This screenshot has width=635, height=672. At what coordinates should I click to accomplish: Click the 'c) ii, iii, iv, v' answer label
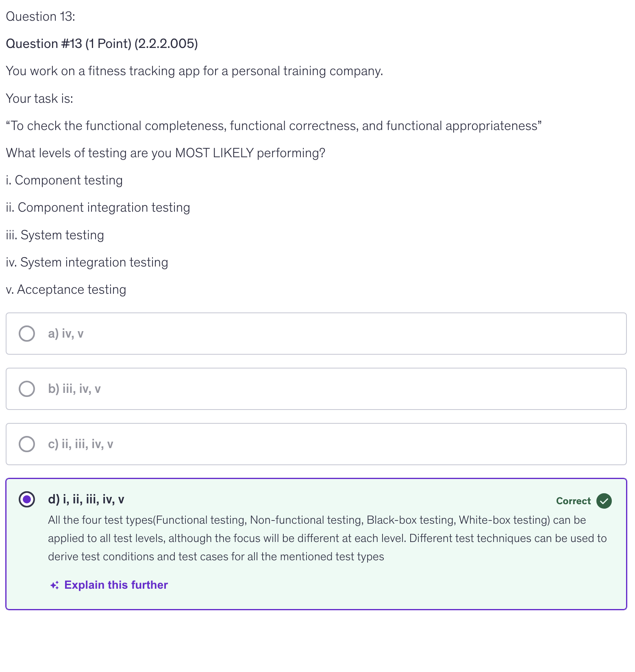coord(80,444)
